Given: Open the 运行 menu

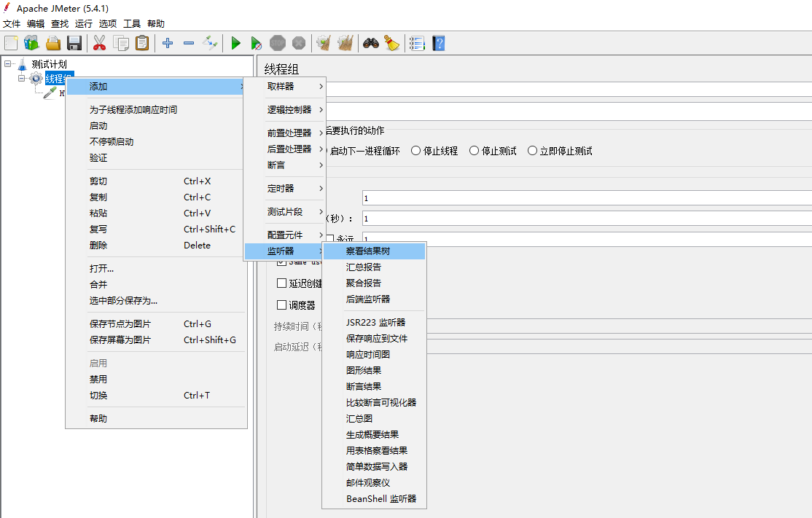Looking at the screenshot, I should (83, 24).
